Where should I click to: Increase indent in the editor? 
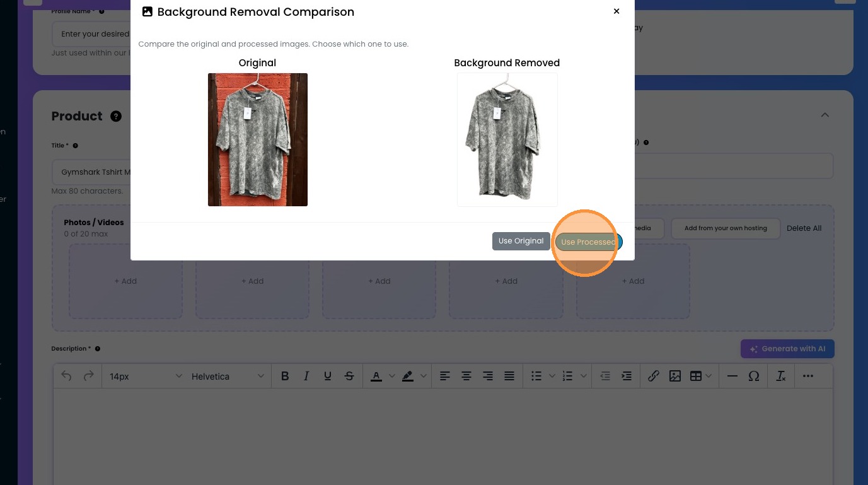[627, 376]
